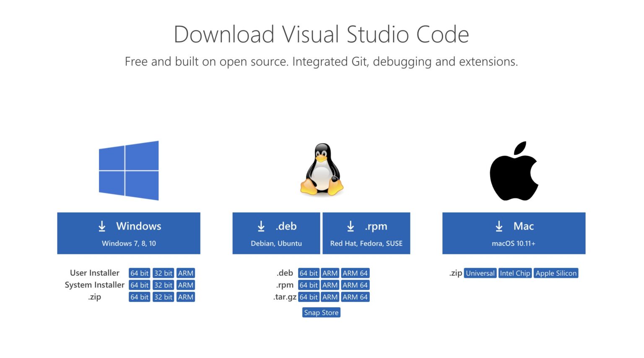Download the .deb package for Debian, Ubuntu
This screenshot has width=644, height=358.
pyautogui.click(x=276, y=233)
